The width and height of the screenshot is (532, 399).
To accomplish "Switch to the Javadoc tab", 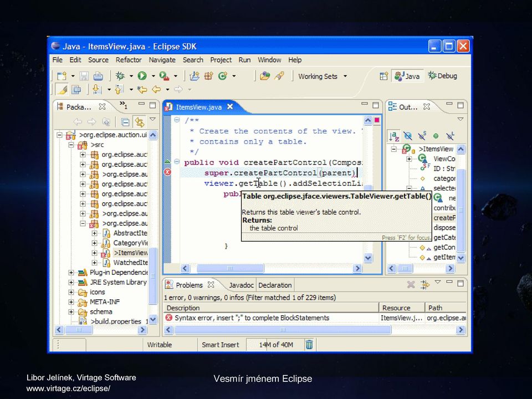I will 241,285.
